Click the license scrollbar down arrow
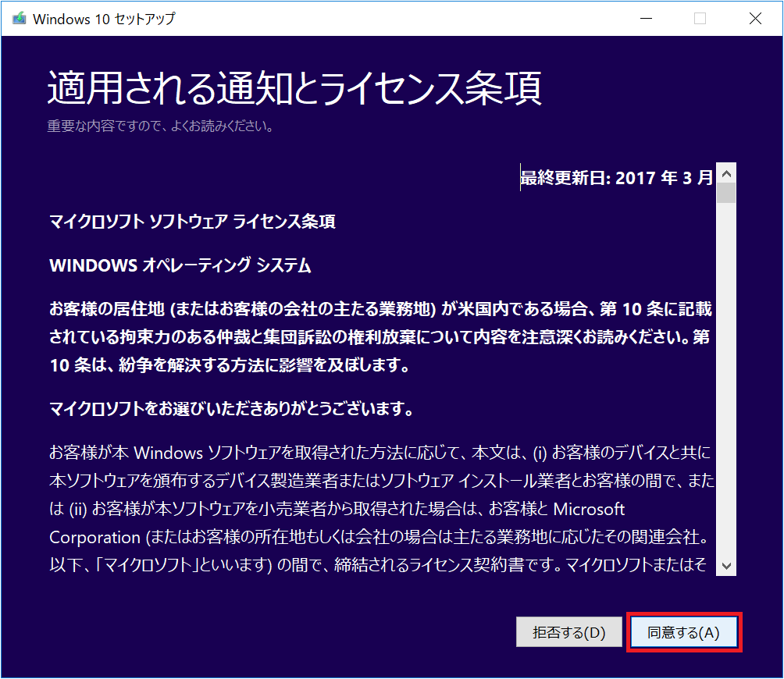The height and width of the screenshot is (679, 784). [x=726, y=565]
